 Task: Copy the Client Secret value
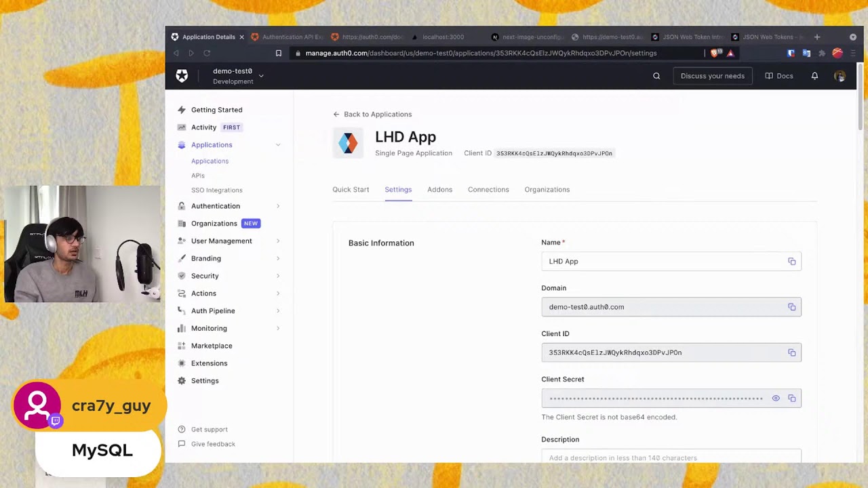[791, 399]
